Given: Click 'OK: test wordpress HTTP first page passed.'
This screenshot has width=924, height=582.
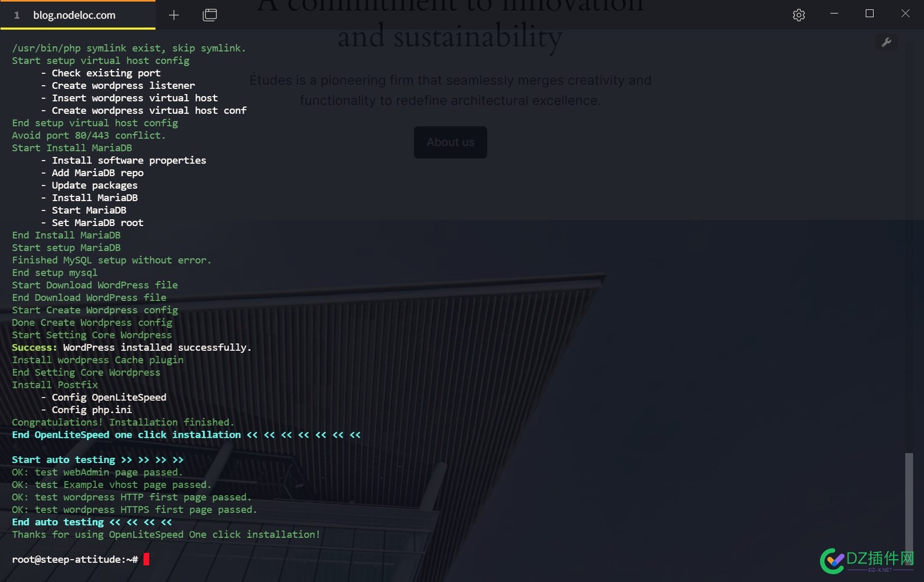Looking at the screenshot, I should 132,497.
